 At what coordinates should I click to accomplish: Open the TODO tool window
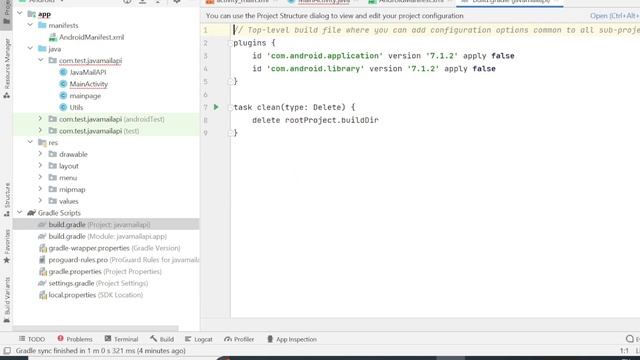(32, 339)
